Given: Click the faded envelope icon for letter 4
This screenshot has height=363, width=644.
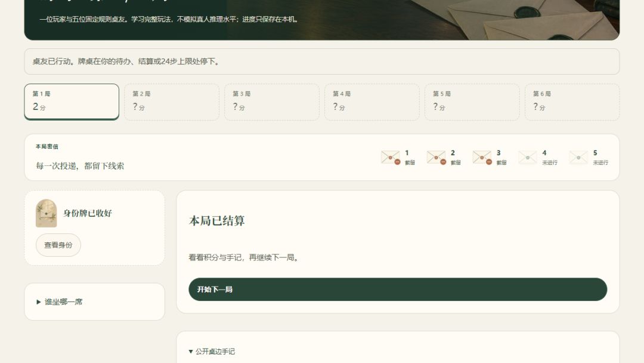Looking at the screenshot, I should (528, 158).
